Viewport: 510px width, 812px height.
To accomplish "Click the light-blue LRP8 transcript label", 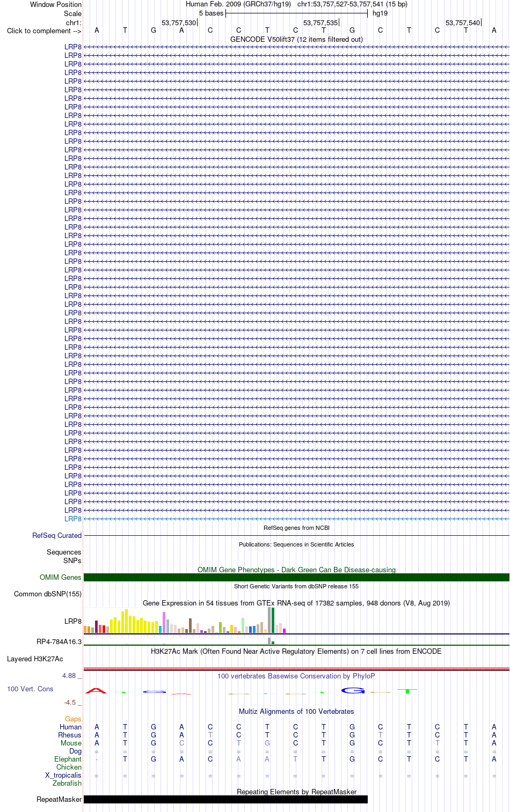I will [x=73, y=519].
